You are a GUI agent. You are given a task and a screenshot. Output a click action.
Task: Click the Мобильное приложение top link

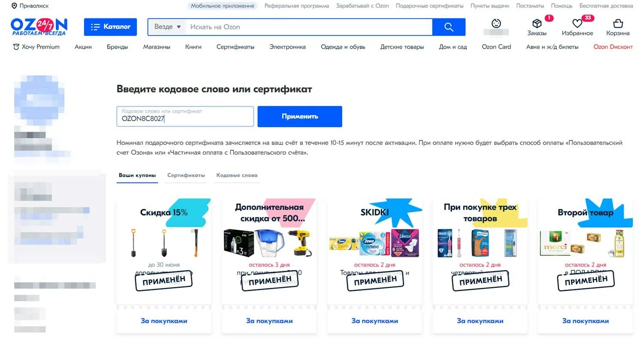pyautogui.click(x=222, y=6)
